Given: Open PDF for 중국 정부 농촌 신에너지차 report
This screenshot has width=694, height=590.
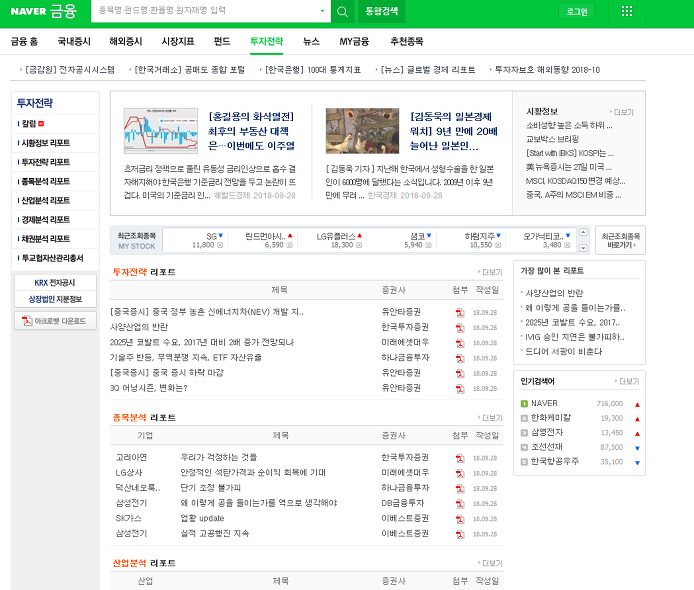Looking at the screenshot, I should [x=460, y=313].
